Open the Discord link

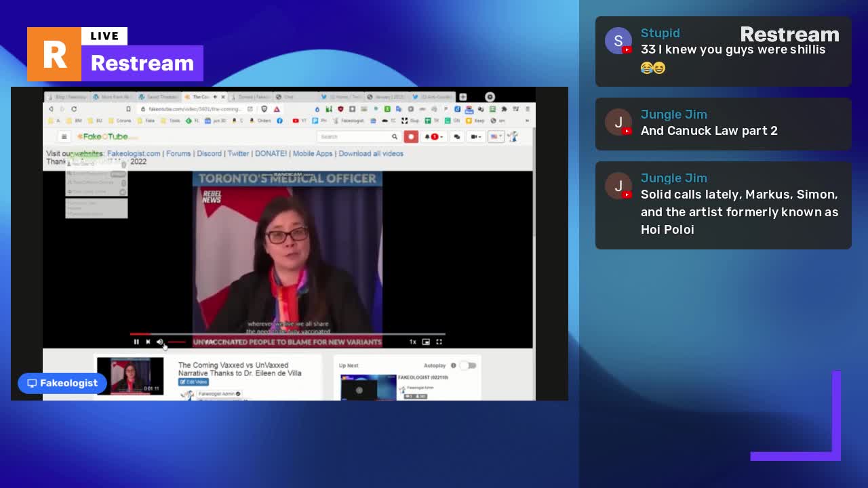[209, 153]
